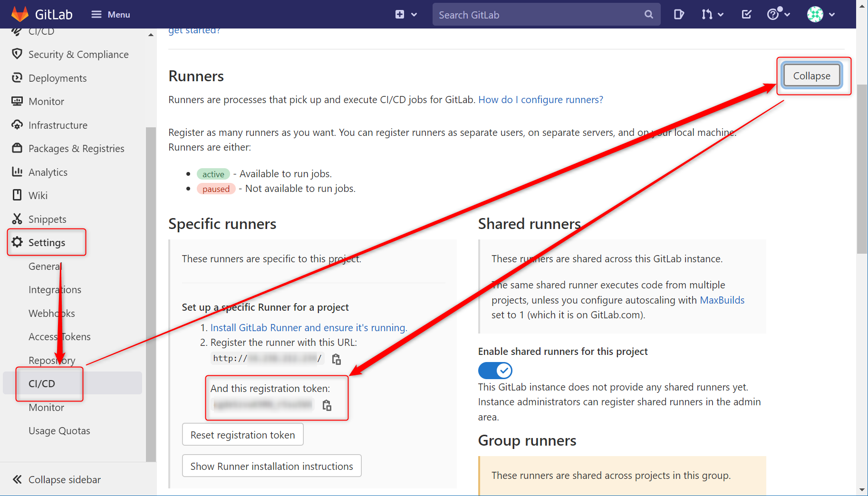Screen dimensions: 868x496
Task: Click the sidebar scrollbar thumb
Action: point(151,294)
